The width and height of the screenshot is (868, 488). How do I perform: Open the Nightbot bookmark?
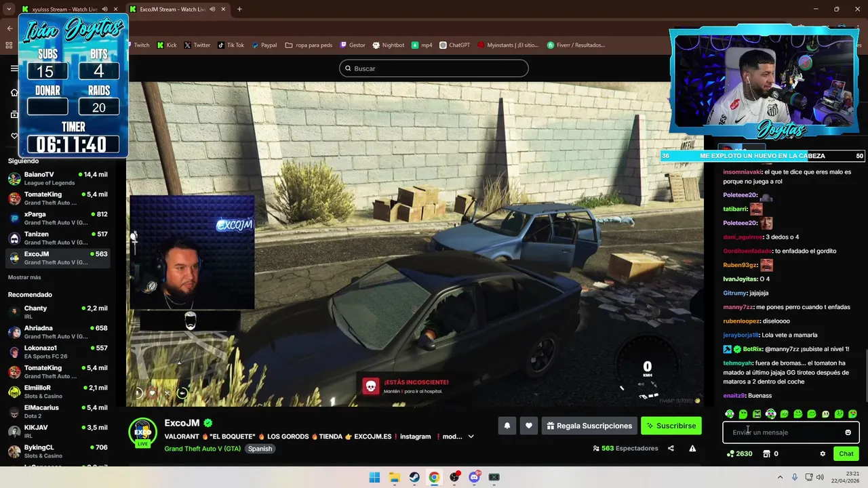(x=389, y=45)
